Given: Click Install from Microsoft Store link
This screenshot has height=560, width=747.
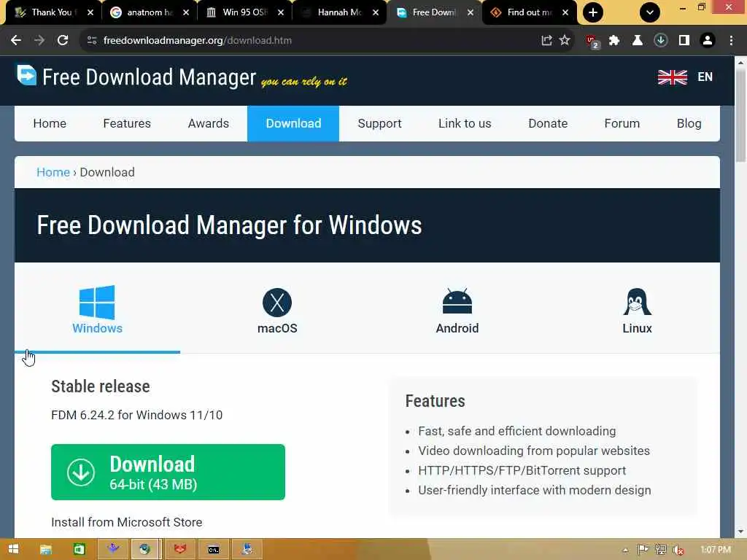Looking at the screenshot, I should 127,522.
